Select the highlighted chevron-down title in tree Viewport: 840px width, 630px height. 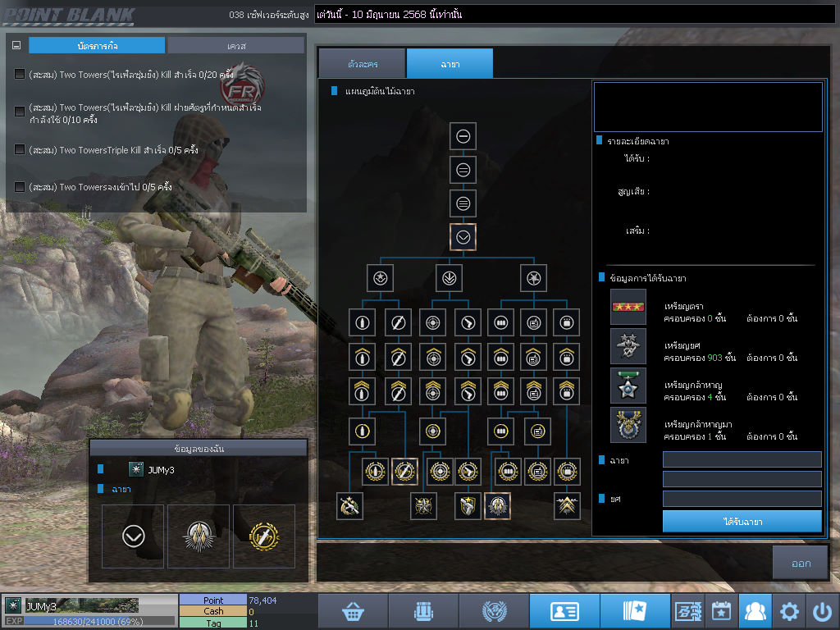coord(463,237)
